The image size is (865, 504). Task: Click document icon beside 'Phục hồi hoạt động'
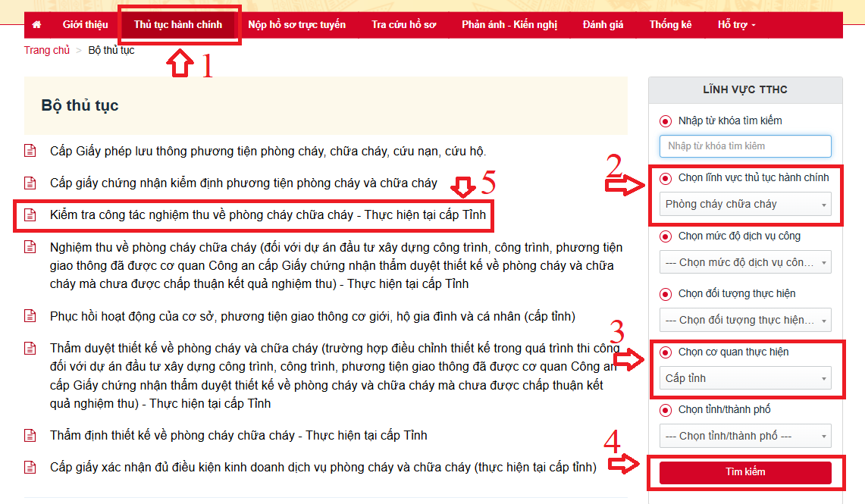click(30, 316)
